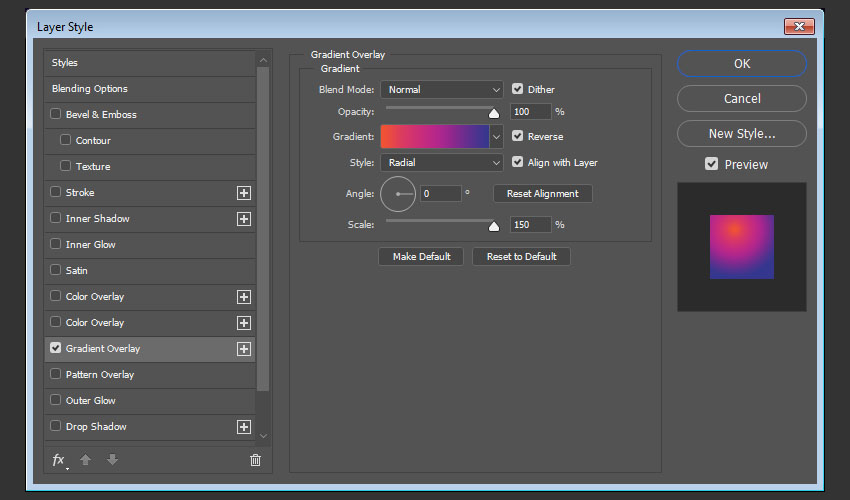Click the plus icon beside Stroke

pyautogui.click(x=243, y=193)
